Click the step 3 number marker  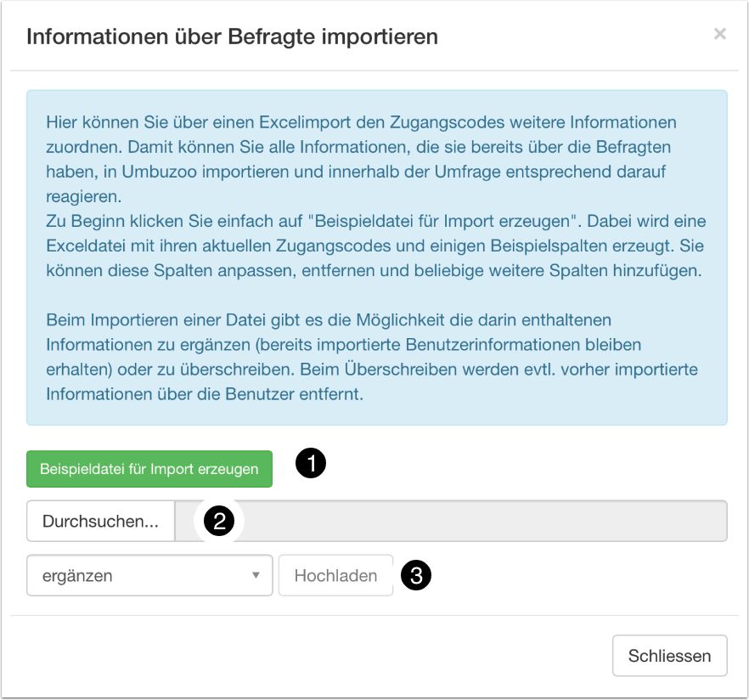tap(415, 575)
